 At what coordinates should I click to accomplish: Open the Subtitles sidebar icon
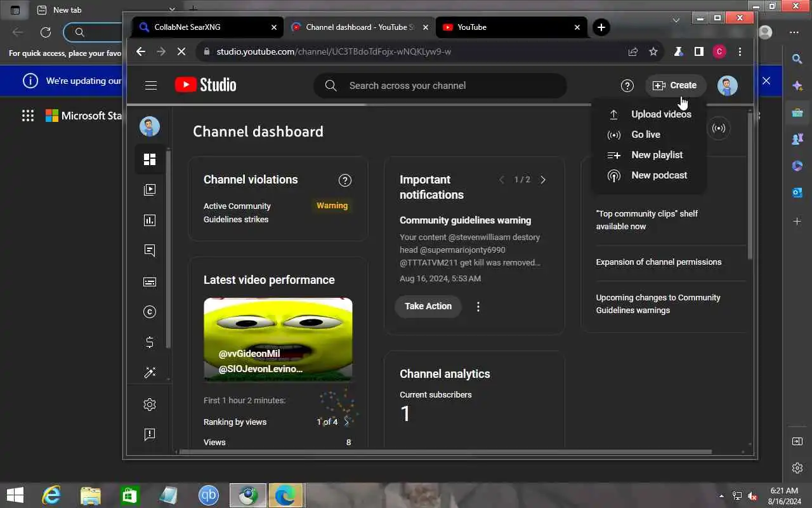150,282
